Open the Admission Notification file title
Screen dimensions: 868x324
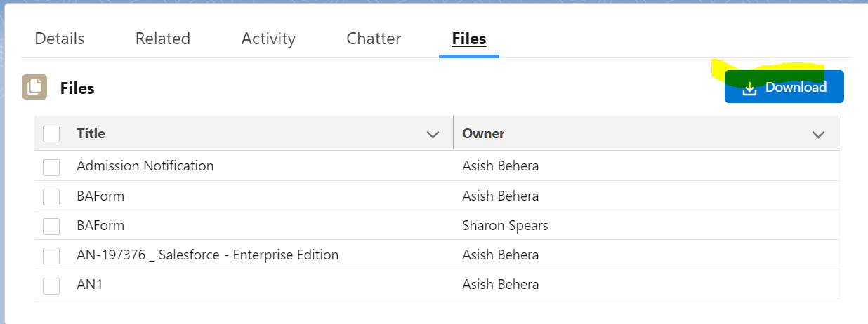click(145, 166)
